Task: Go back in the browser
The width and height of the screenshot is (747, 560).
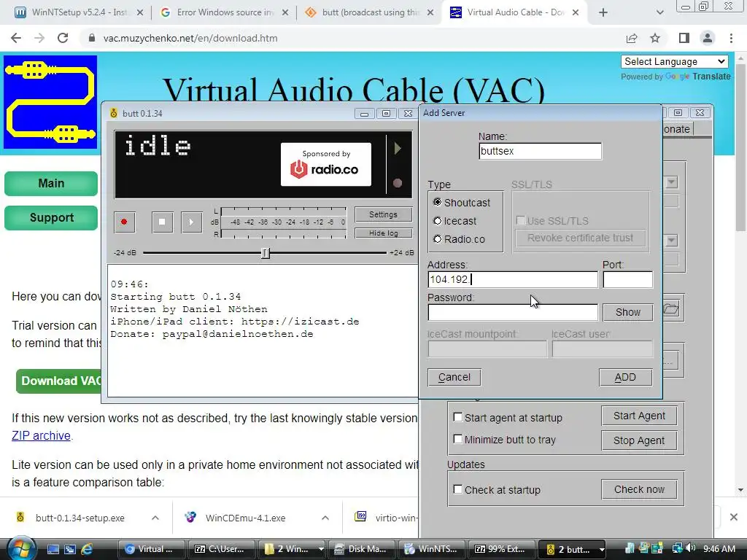Action: point(16,38)
